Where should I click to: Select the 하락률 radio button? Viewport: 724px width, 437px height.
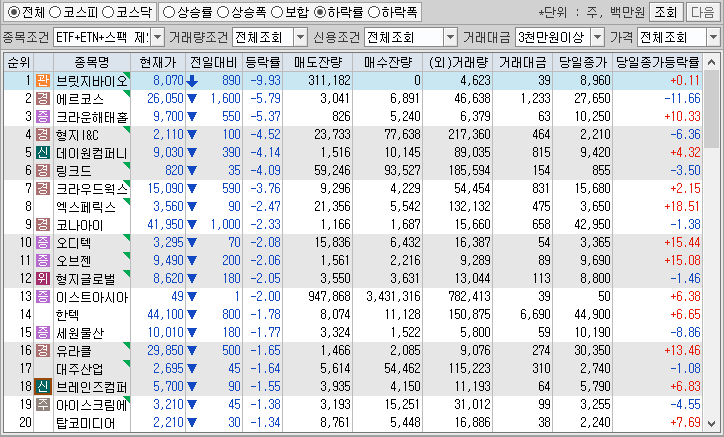(x=320, y=12)
